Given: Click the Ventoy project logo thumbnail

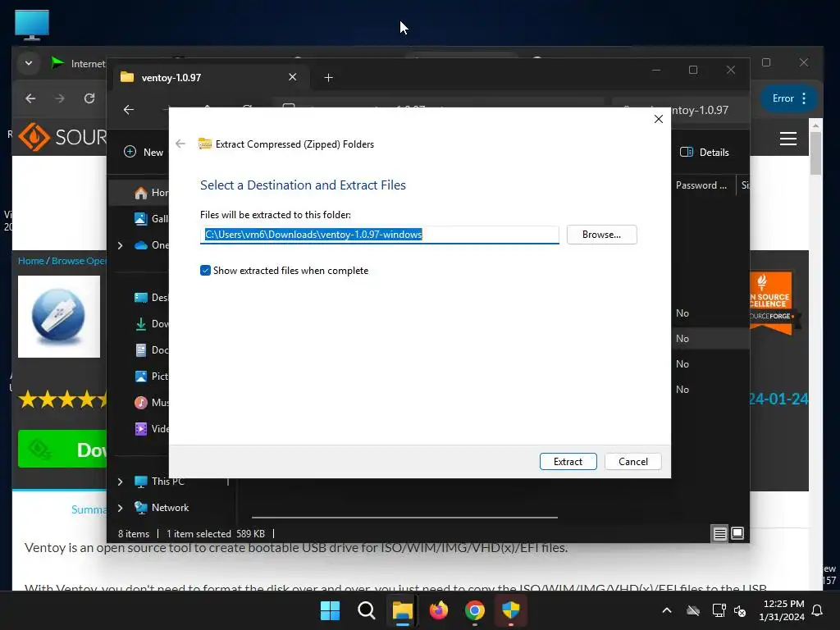Looking at the screenshot, I should click(x=59, y=317).
